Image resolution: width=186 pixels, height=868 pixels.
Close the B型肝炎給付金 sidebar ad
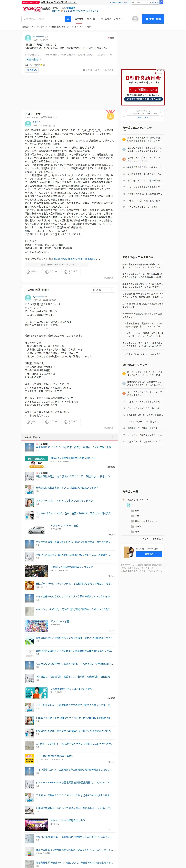(163, 70)
